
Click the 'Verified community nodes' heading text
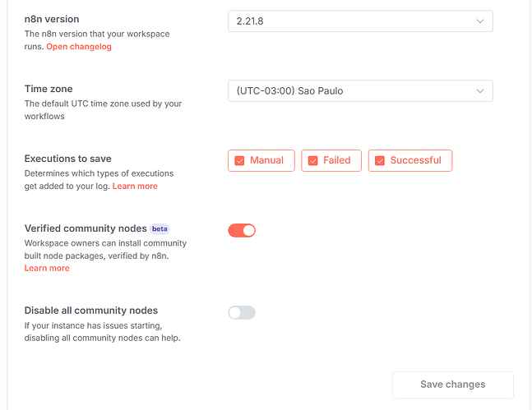86,228
